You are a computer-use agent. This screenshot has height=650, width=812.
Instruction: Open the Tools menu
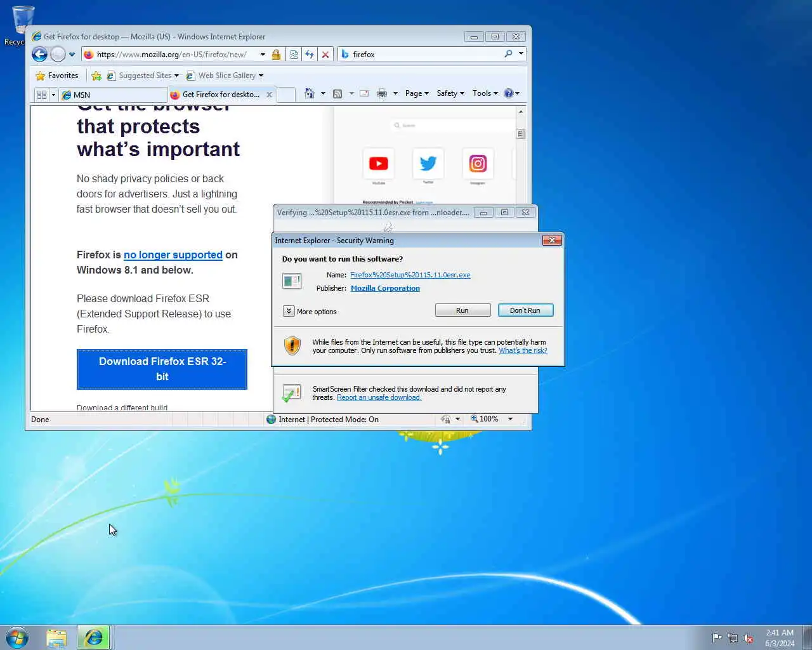coord(485,93)
